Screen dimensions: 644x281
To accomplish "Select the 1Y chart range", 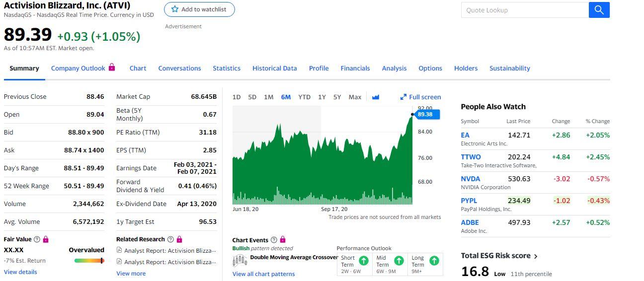I will pyautogui.click(x=322, y=97).
